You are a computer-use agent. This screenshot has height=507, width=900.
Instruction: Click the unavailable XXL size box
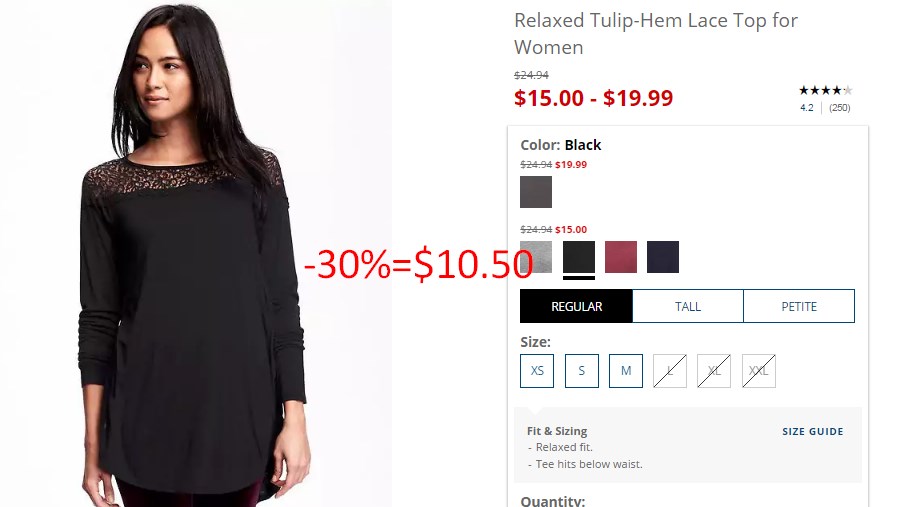759,371
